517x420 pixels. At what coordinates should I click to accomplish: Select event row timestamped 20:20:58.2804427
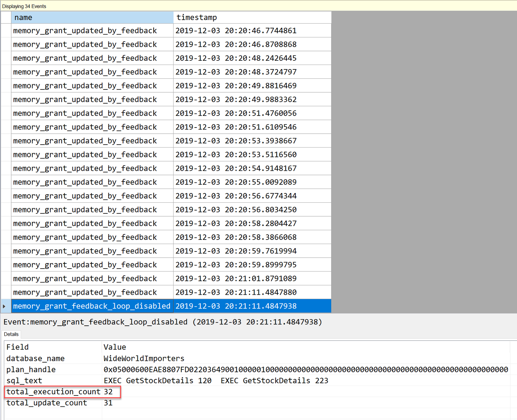[x=166, y=223]
